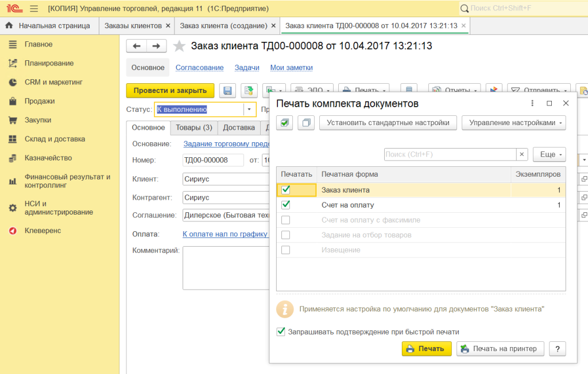This screenshot has width=588, height=374.
Task: Click the Номер field with ТД00-000008
Action: pyautogui.click(x=213, y=160)
